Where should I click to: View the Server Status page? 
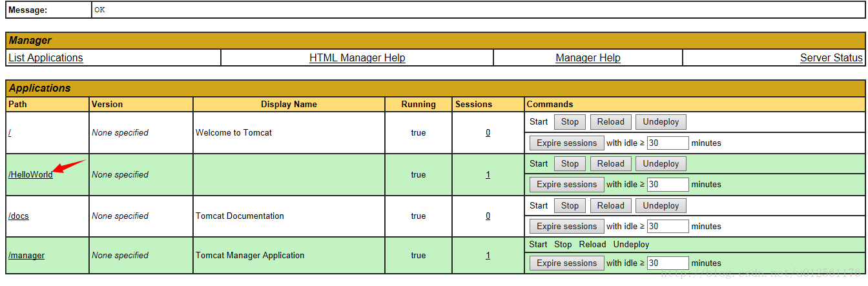(831, 58)
